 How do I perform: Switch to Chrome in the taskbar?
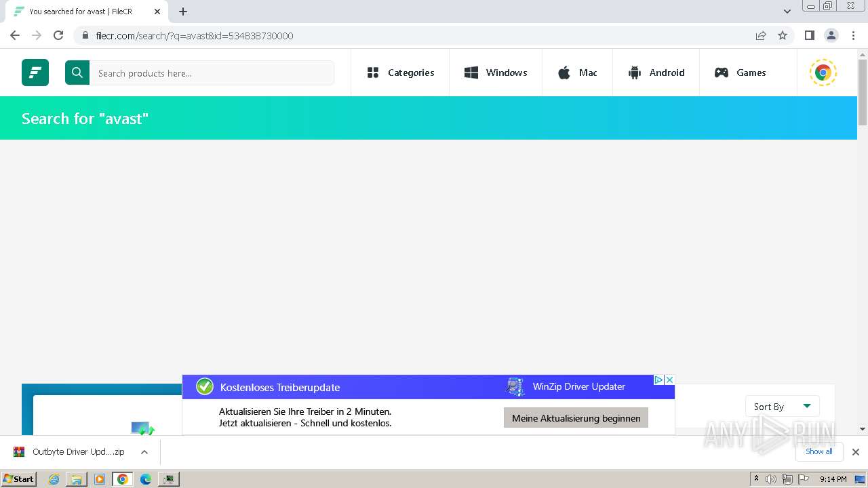pyautogui.click(x=123, y=479)
